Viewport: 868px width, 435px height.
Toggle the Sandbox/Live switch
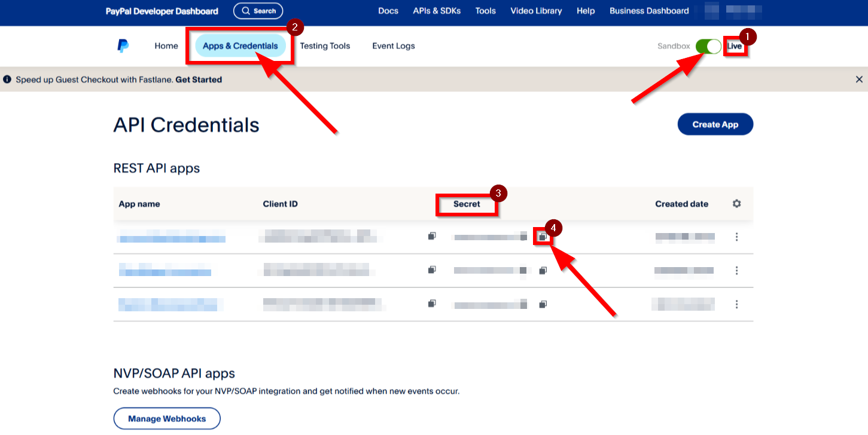(709, 46)
